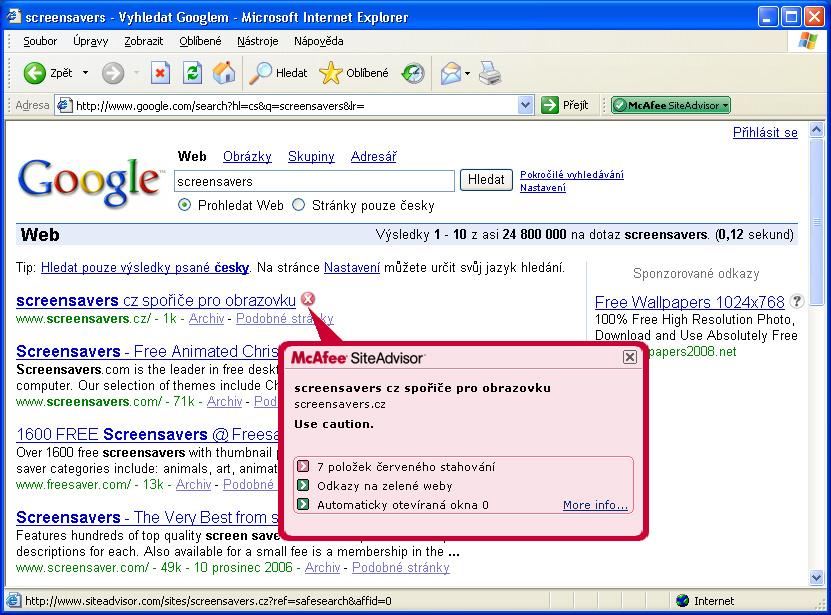Image resolution: width=831 pixels, height=615 pixels.
Task: Close the McAfee SiteAdvisor popup
Action: 630,357
